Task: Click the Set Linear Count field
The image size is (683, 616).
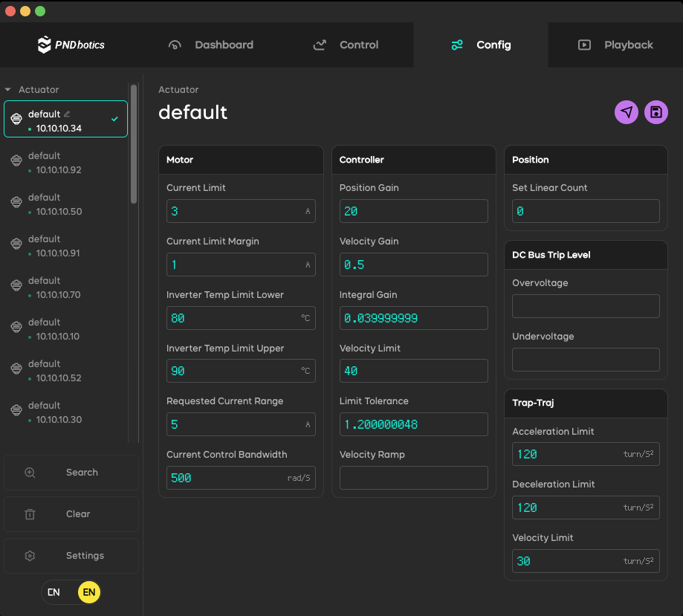Action: [x=586, y=211]
